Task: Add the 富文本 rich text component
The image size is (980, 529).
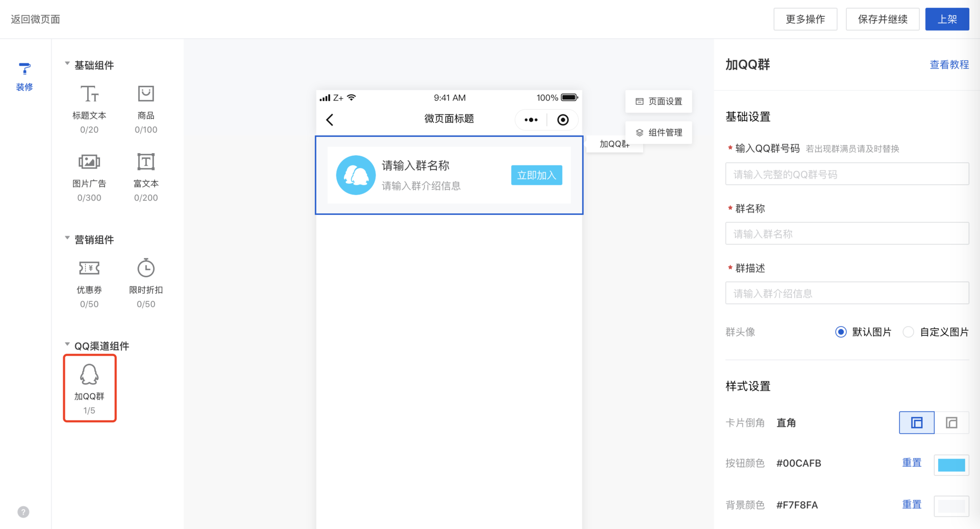Action: 146,177
